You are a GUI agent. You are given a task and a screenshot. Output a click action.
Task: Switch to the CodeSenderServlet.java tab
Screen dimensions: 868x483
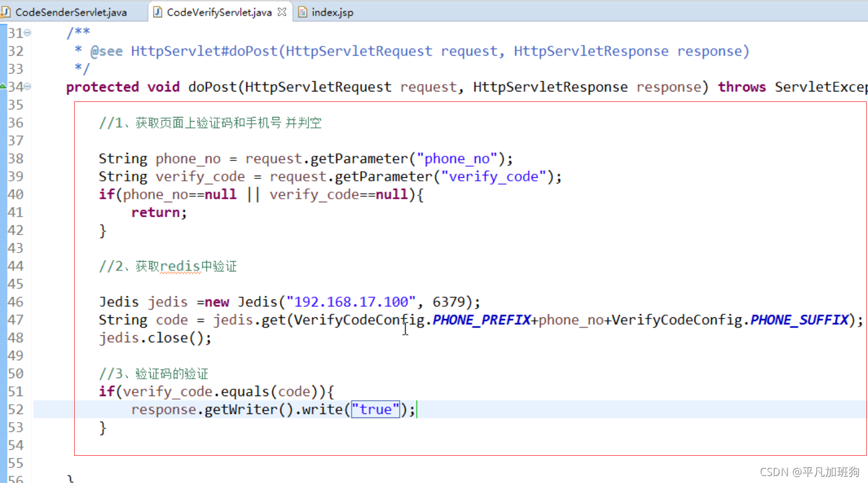[71, 12]
